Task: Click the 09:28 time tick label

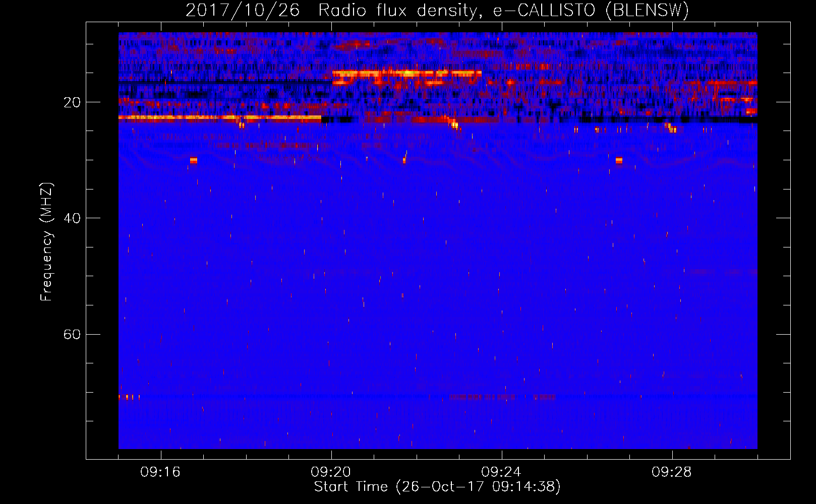Action: click(x=672, y=472)
